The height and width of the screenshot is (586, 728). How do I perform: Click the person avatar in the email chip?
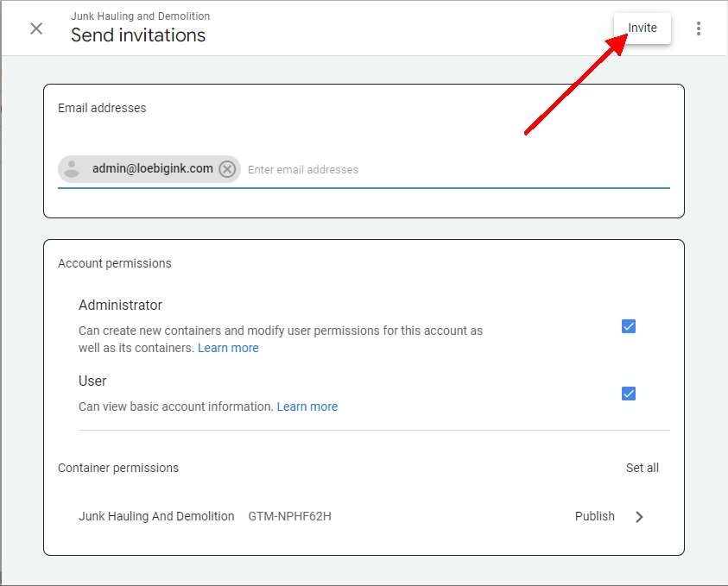pos(73,169)
